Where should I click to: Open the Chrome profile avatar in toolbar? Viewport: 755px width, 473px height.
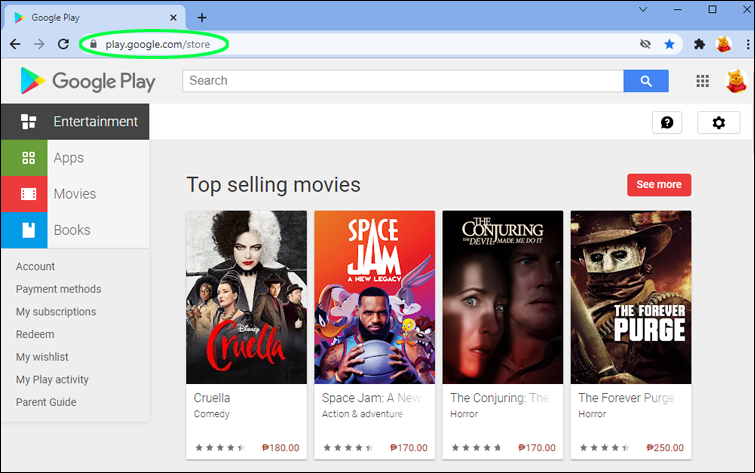(724, 44)
